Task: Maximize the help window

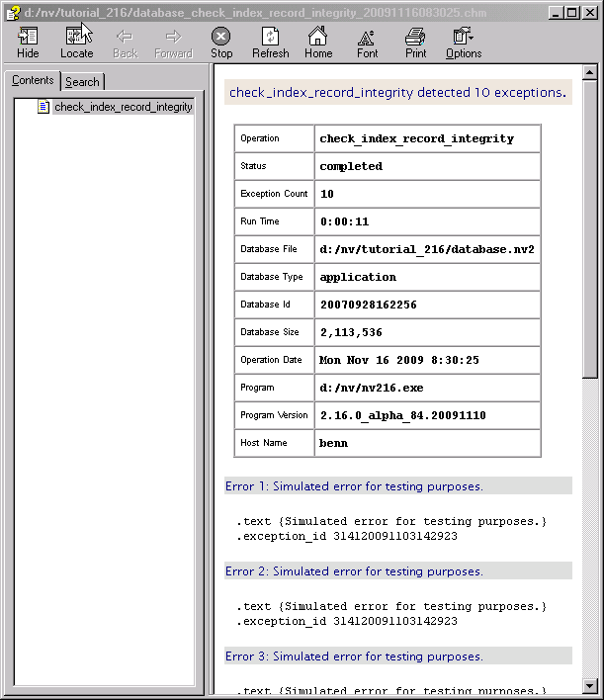Action: (573, 13)
